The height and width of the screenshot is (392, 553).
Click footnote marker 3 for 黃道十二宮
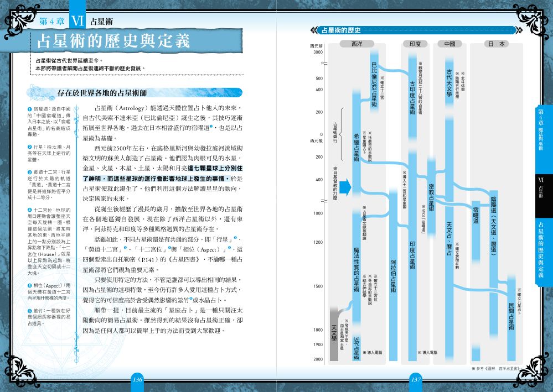point(30,173)
